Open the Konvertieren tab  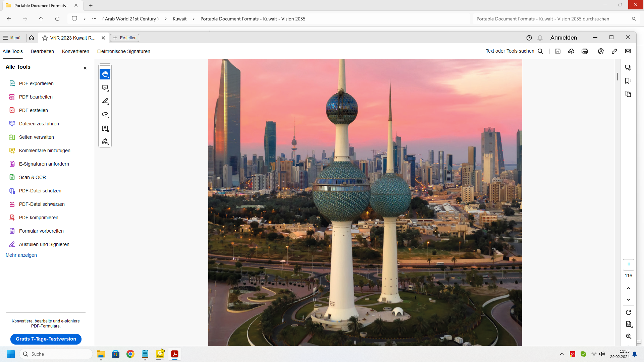click(x=75, y=51)
